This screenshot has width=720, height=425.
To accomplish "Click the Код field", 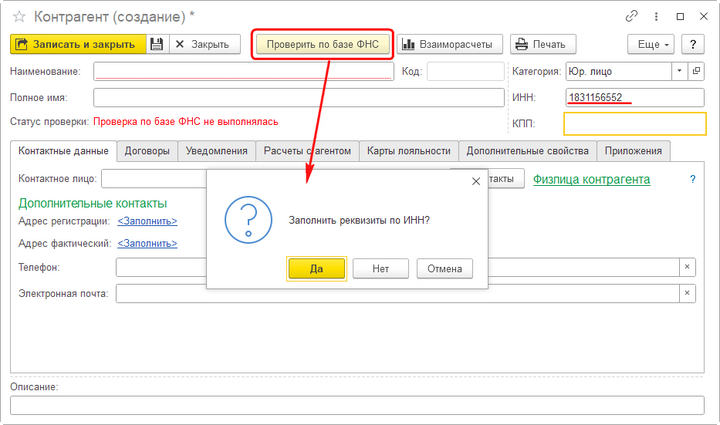I will pos(465,71).
